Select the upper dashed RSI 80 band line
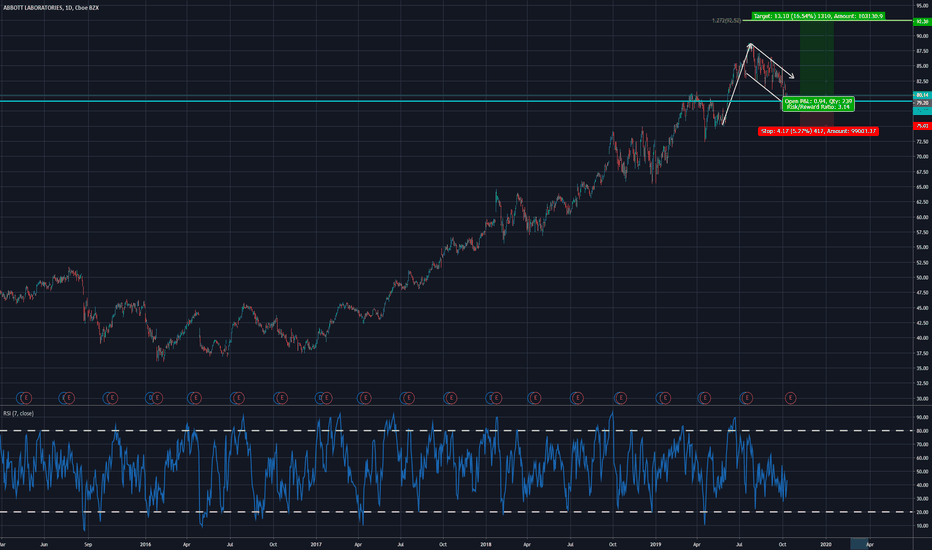Screen dimensions: 932x550 coord(456,430)
